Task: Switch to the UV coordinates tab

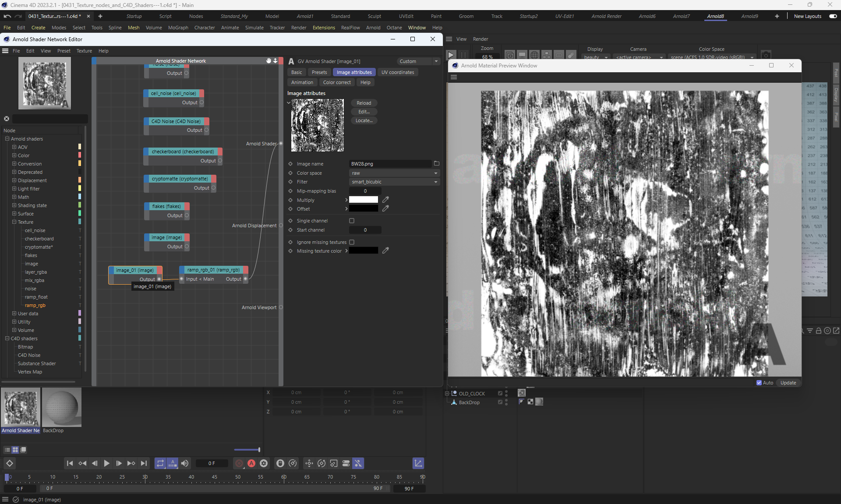Action: 397,72
